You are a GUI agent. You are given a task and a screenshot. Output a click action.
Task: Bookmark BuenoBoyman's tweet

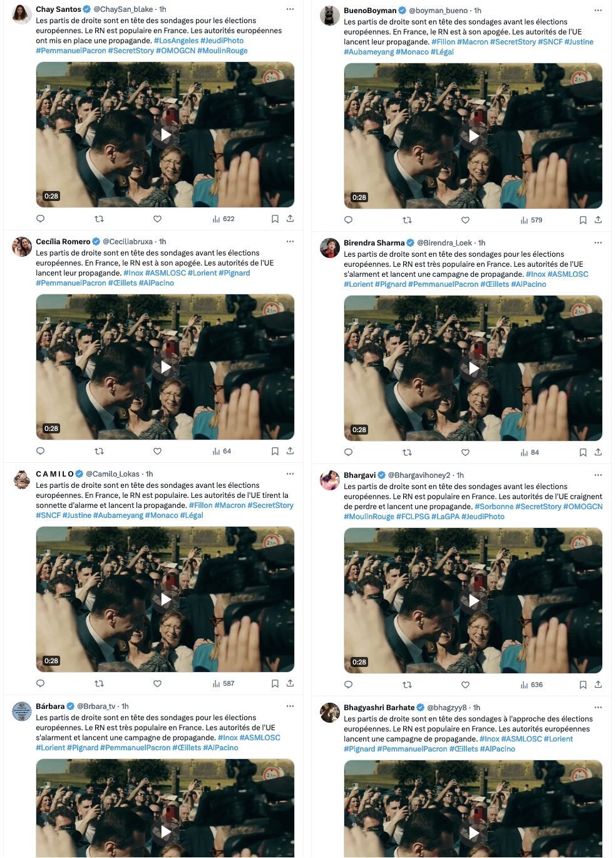[583, 220]
